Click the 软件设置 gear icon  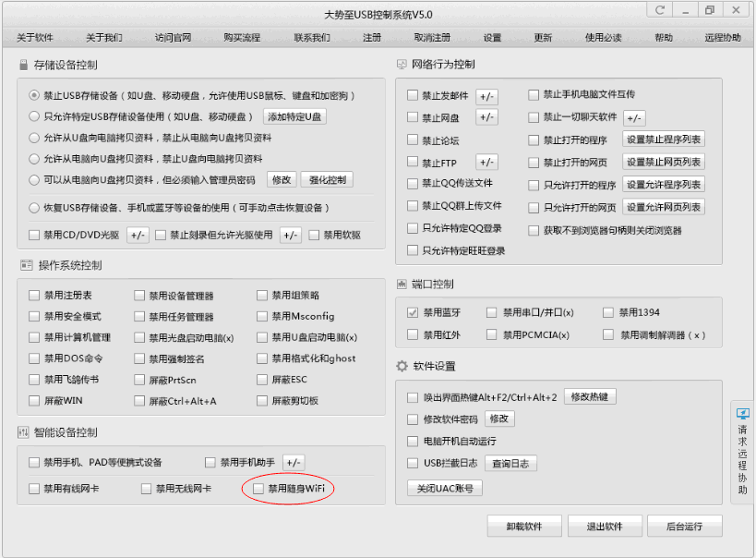point(402,367)
